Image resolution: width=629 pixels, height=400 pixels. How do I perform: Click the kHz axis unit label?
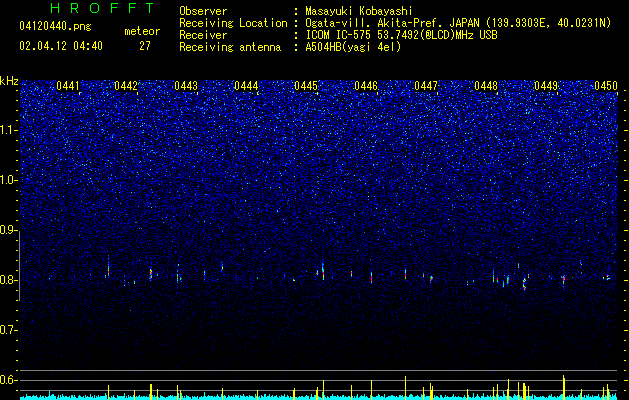(x=9, y=81)
